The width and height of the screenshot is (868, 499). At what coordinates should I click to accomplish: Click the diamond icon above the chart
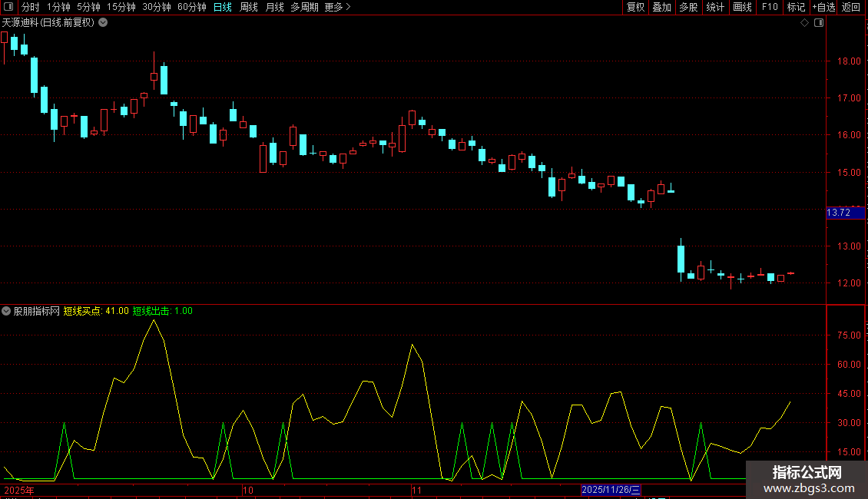pyautogui.click(x=805, y=23)
